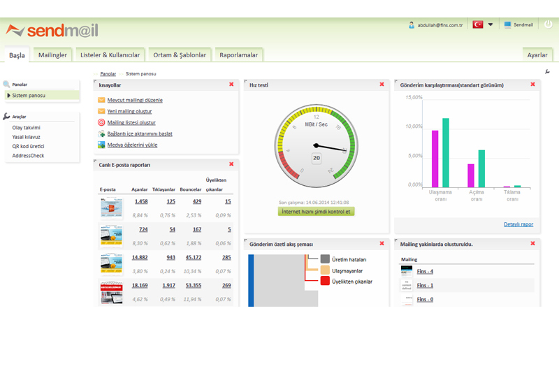Expand the Sistem panosu tree item
This screenshot has height=392, width=559.
pyautogui.click(x=9, y=95)
